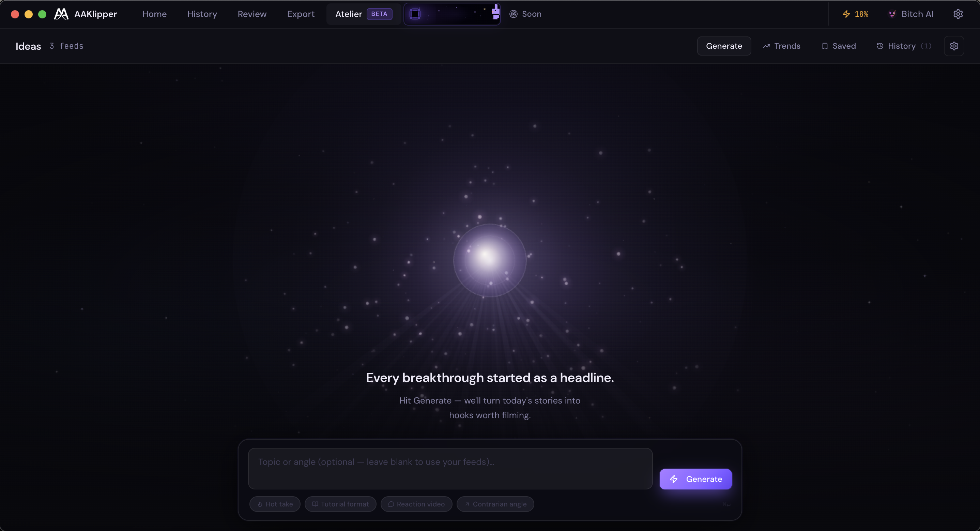The width and height of the screenshot is (980, 531).
Task: Select the Tutorial format chip
Action: [340, 504]
